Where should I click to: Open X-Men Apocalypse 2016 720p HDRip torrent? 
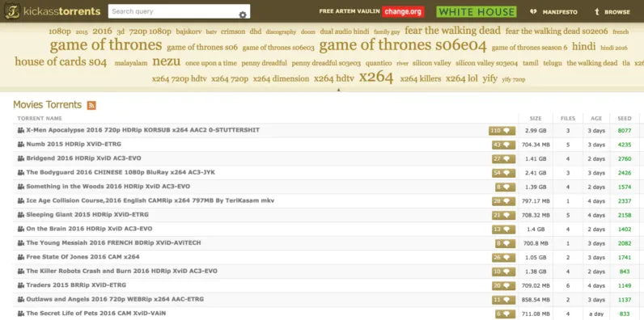tap(143, 130)
